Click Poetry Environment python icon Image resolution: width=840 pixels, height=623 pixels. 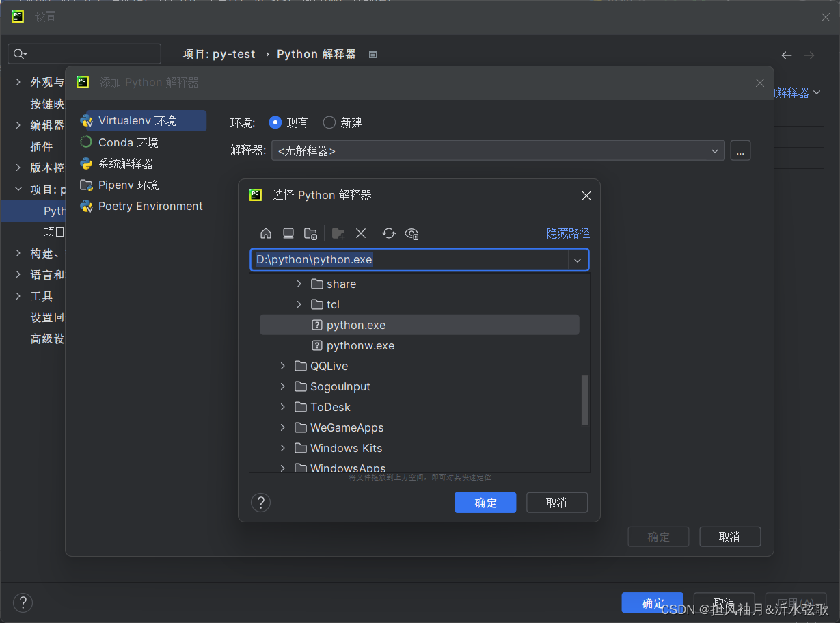pyautogui.click(x=86, y=206)
